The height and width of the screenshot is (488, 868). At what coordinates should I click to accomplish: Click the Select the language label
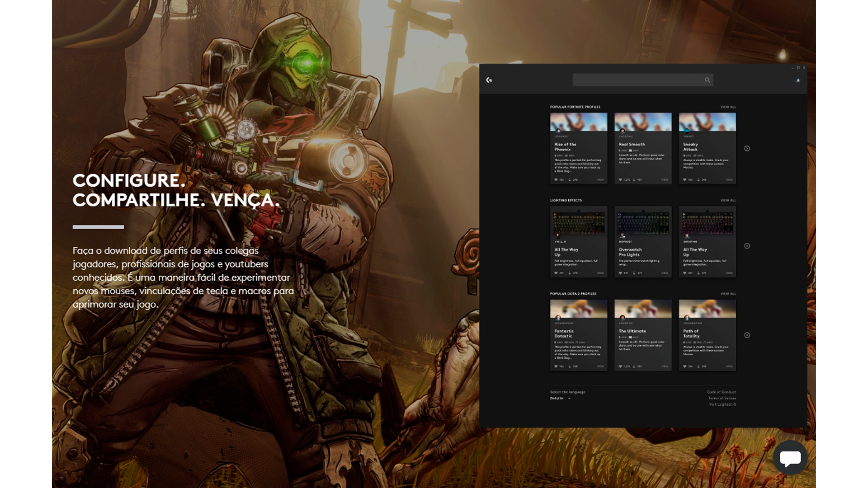coord(567,392)
